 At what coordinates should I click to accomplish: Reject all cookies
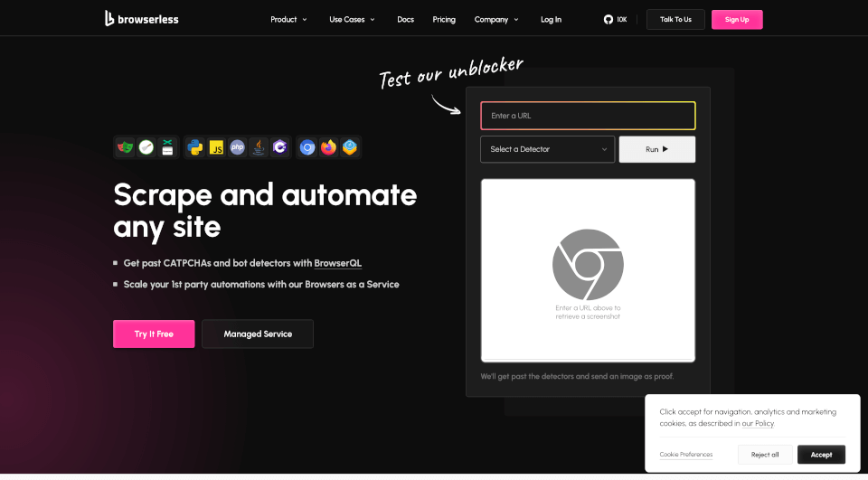pyautogui.click(x=765, y=455)
